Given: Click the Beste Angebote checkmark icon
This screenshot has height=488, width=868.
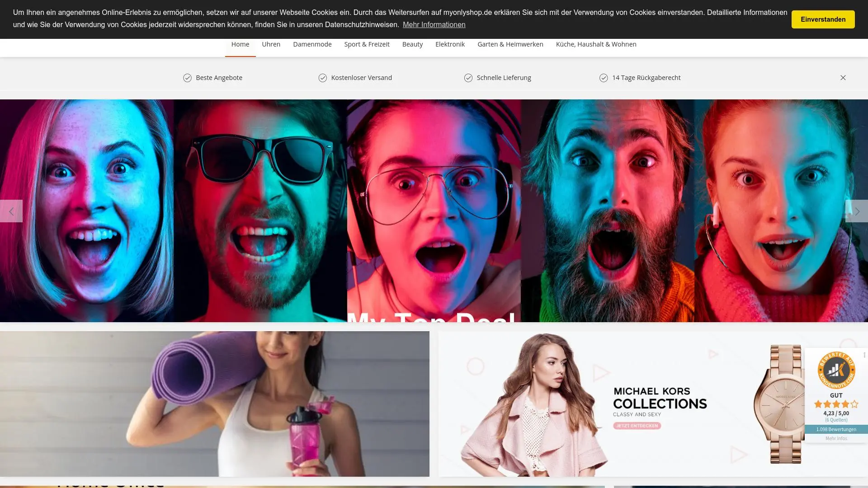Looking at the screenshot, I should pyautogui.click(x=187, y=78).
